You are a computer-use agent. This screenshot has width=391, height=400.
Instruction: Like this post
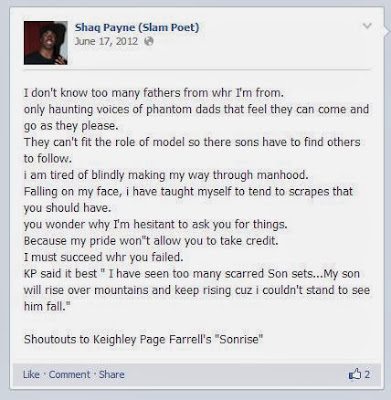click(31, 374)
